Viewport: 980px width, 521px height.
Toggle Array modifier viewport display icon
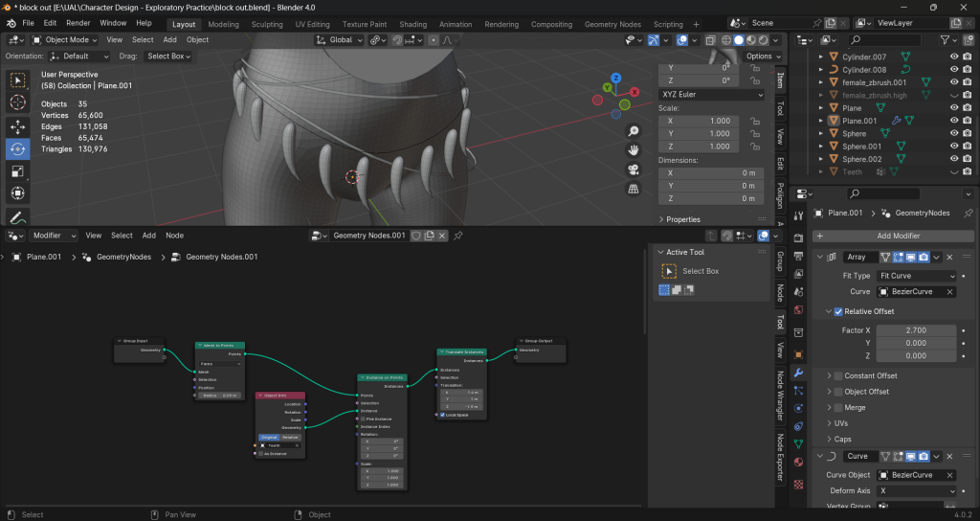pyautogui.click(x=911, y=257)
